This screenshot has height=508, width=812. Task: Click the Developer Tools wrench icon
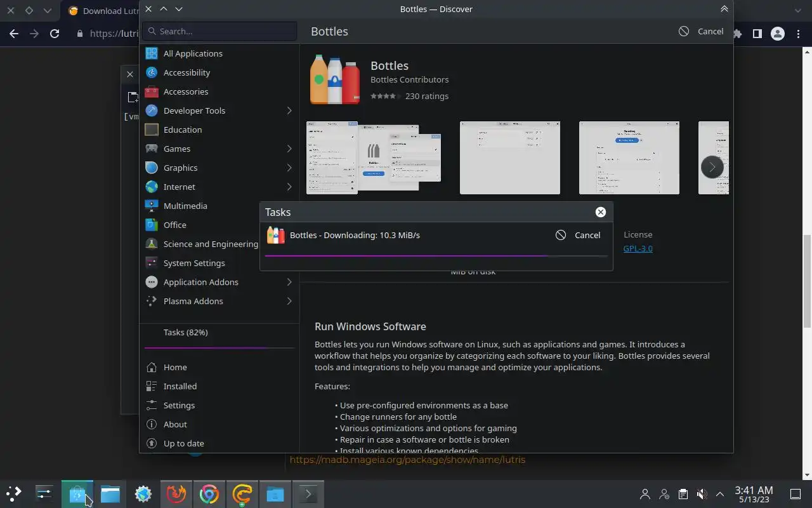click(x=151, y=110)
